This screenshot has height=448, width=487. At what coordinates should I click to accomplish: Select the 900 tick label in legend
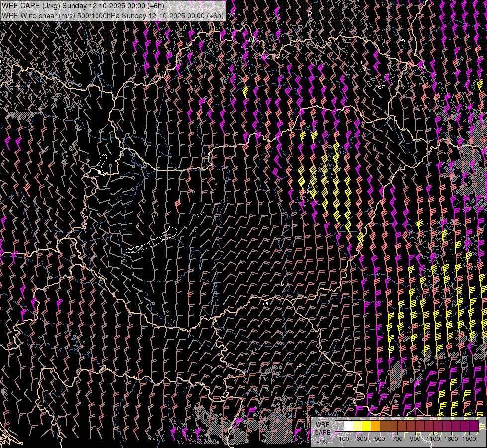(415, 439)
